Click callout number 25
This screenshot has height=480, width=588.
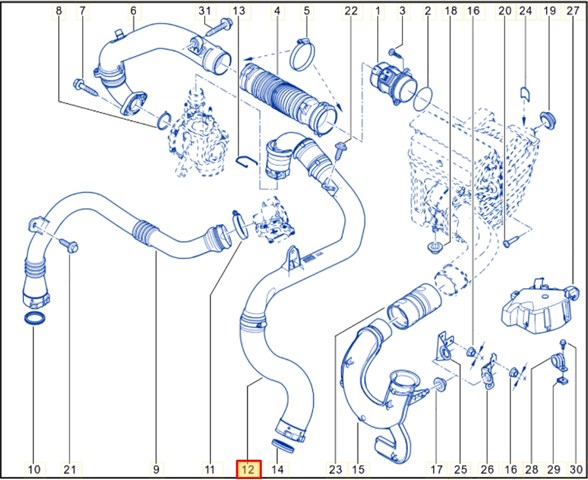[461, 469]
